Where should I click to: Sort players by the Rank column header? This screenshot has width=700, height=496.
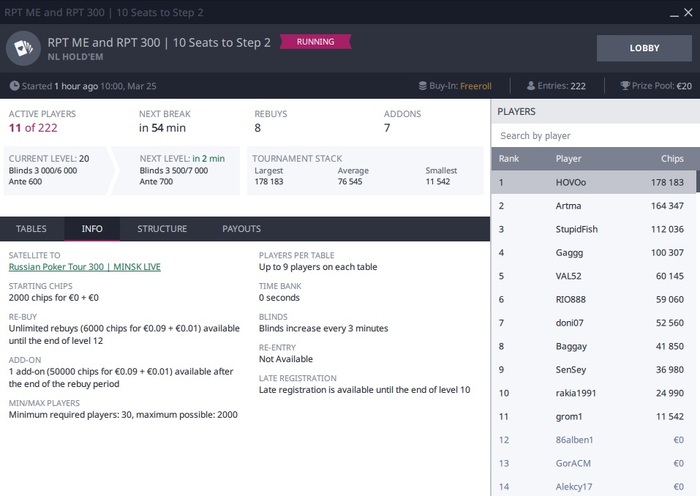tap(509, 158)
